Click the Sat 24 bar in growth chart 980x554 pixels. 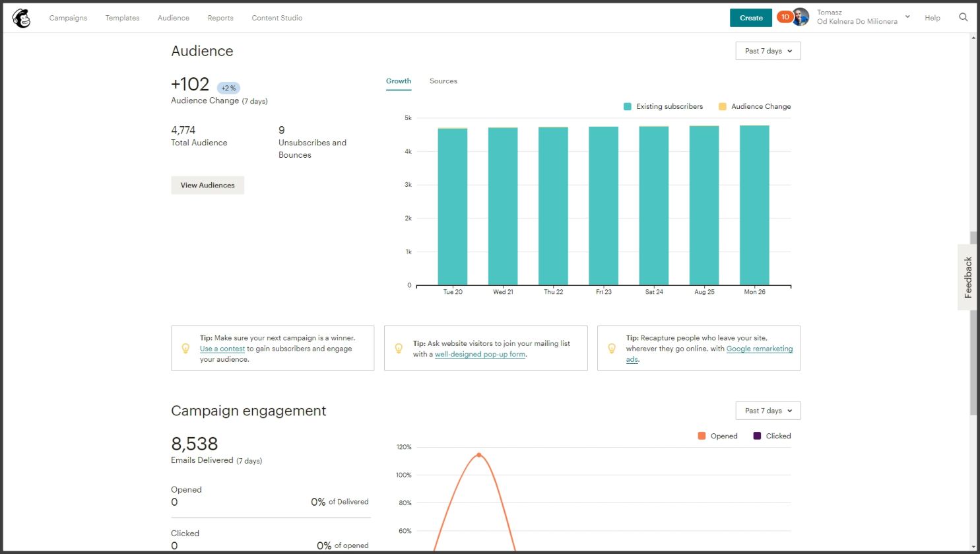(x=654, y=205)
